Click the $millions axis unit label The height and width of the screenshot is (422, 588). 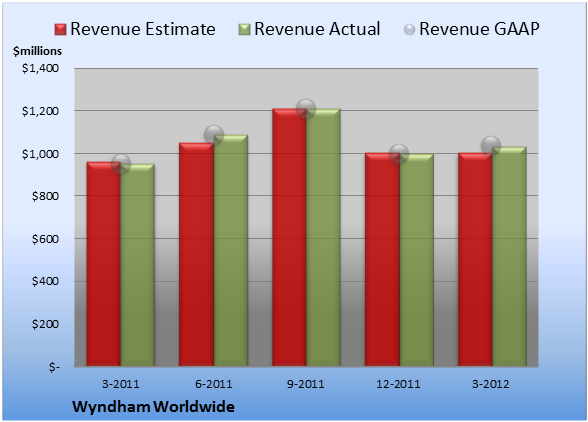coord(38,51)
